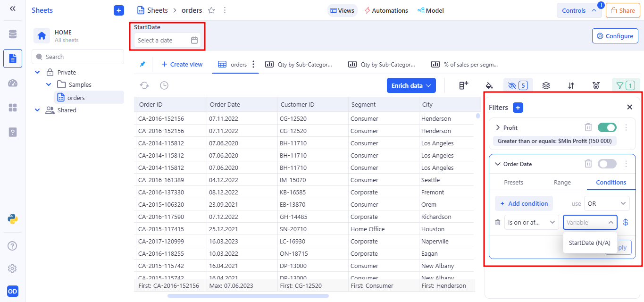Click the paint bucket formatting icon
The width and height of the screenshot is (644, 302).
pos(489,85)
